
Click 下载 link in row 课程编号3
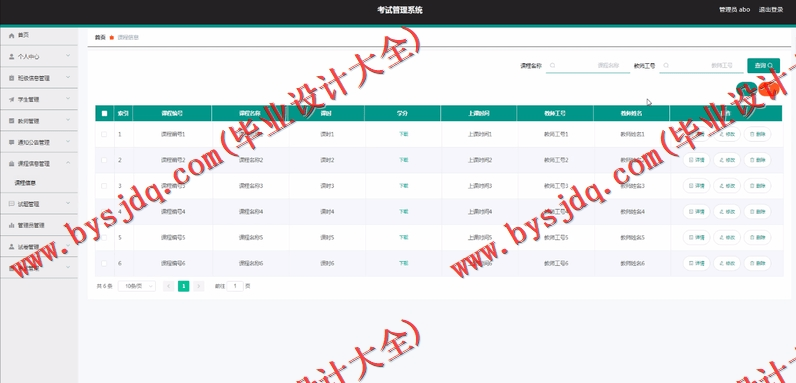(x=403, y=186)
